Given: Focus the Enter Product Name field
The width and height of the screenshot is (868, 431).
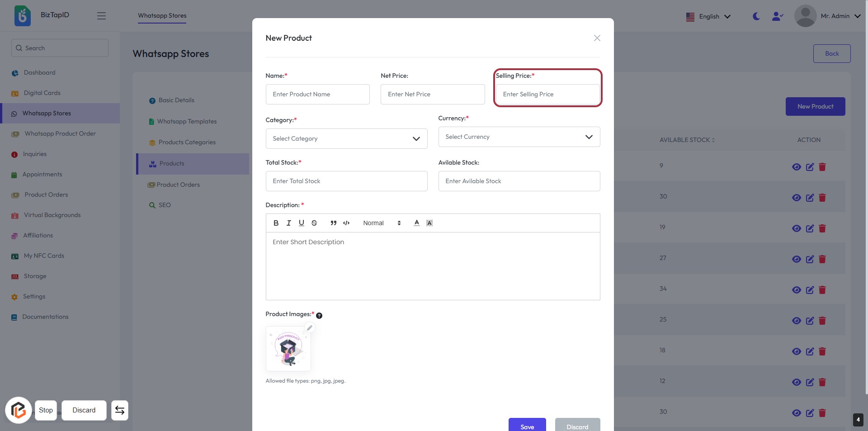Looking at the screenshot, I should tap(317, 95).
